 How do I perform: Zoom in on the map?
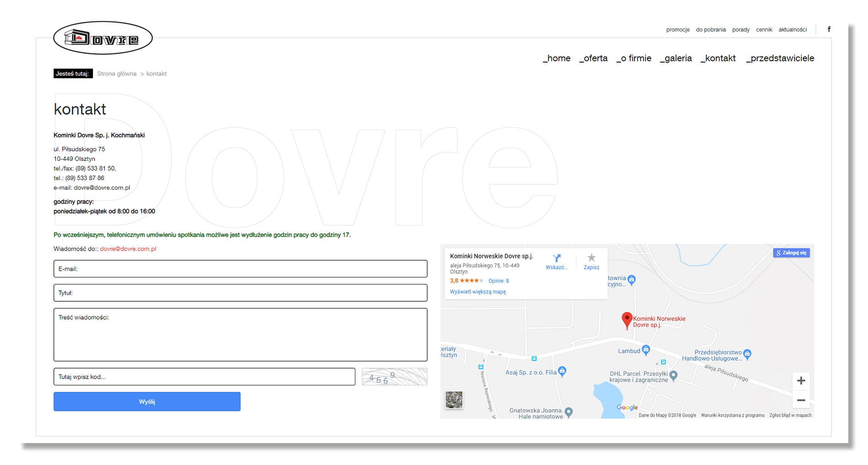pyautogui.click(x=801, y=381)
